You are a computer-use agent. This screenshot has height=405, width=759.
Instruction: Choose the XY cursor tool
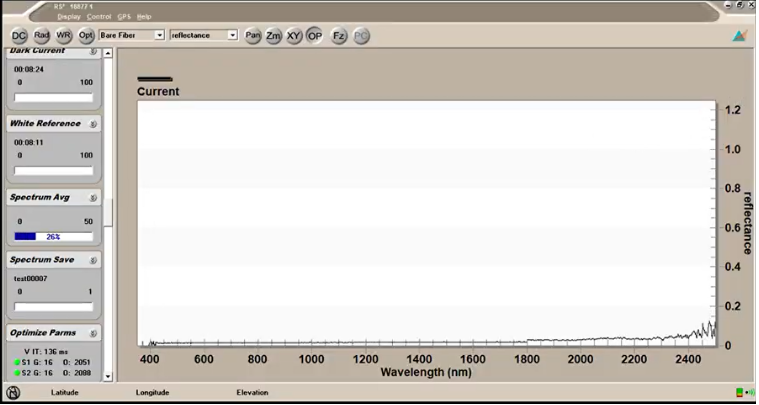click(294, 36)
